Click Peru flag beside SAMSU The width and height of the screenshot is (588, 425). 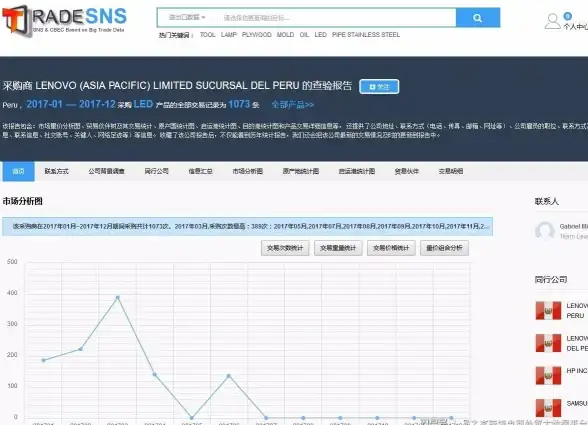(548, 408)
